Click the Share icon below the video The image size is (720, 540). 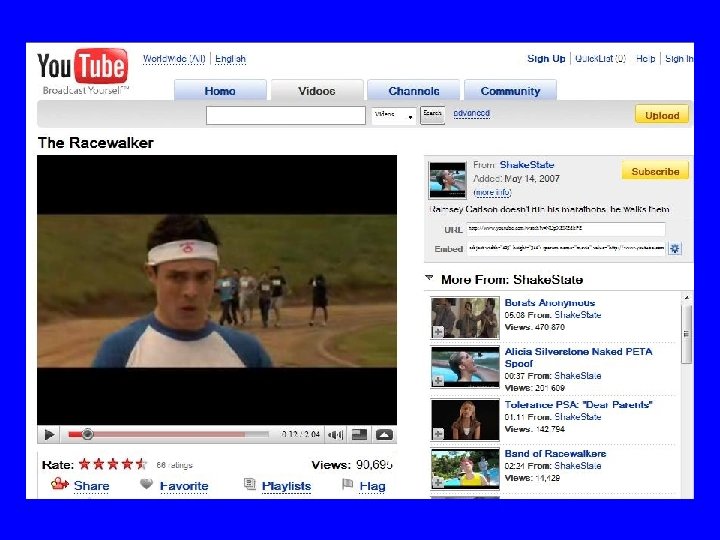[60, 484]
